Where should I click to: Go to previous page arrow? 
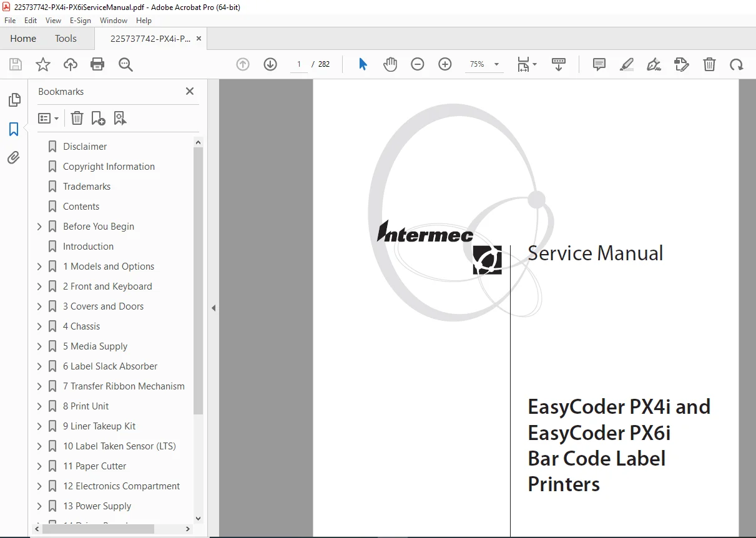[x=243, y=64]
